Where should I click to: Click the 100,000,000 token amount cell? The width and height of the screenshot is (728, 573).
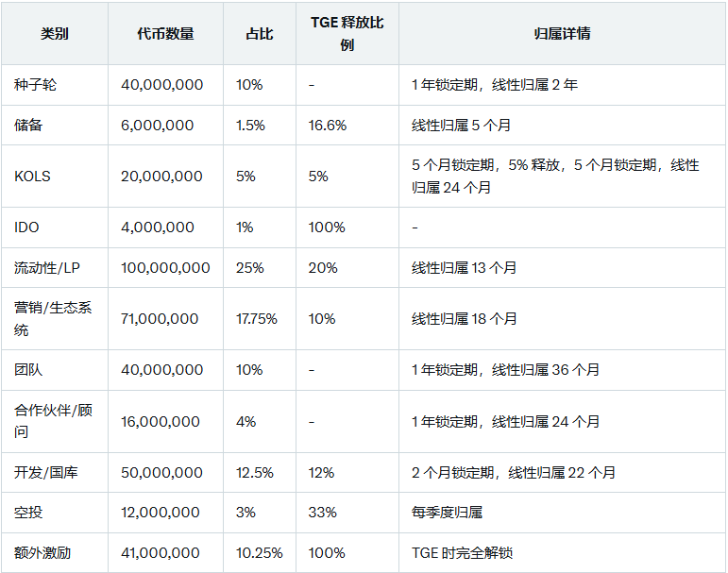pos(165,268)
